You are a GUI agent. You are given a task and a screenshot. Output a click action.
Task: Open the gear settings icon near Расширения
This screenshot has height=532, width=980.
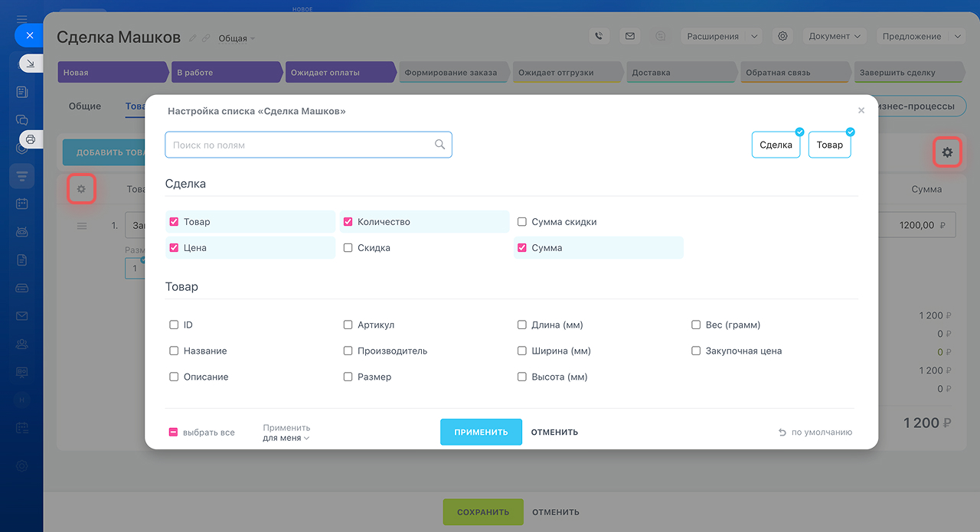782,36
